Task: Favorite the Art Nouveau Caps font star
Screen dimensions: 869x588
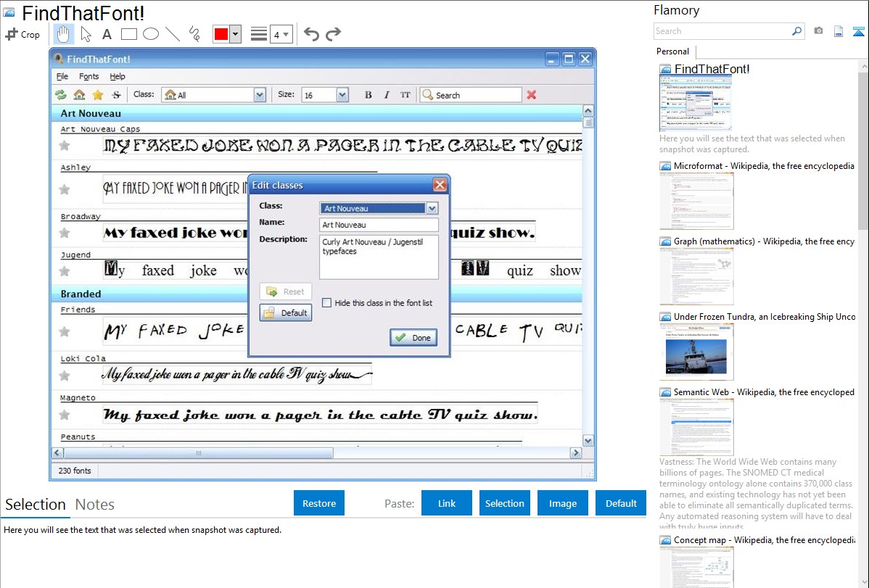Action: [x=65, y=146]
